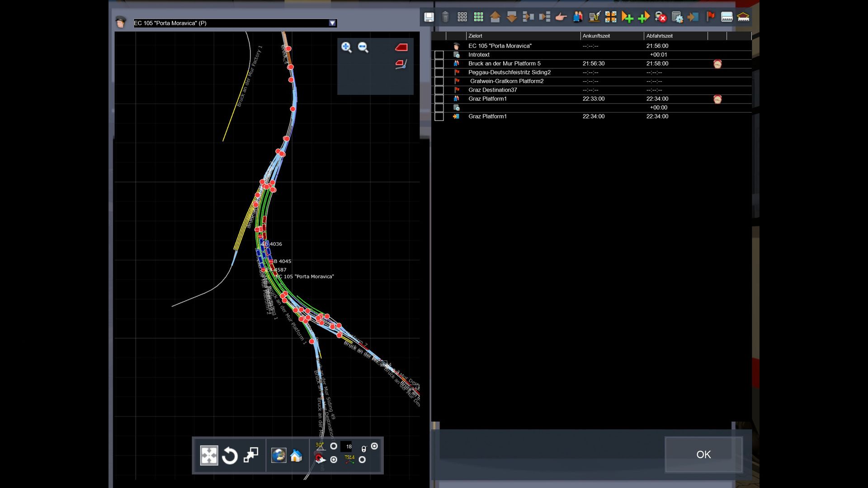Viewport: 868px width, 488px height.
Task: Zoom in on the 2D map
Action: point(346,47)
